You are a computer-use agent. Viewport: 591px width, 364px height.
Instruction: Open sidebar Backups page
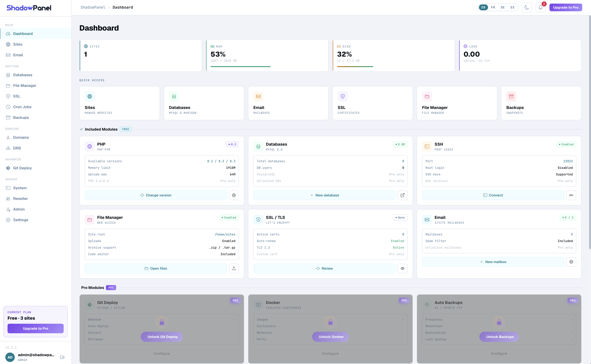point(36,117)
